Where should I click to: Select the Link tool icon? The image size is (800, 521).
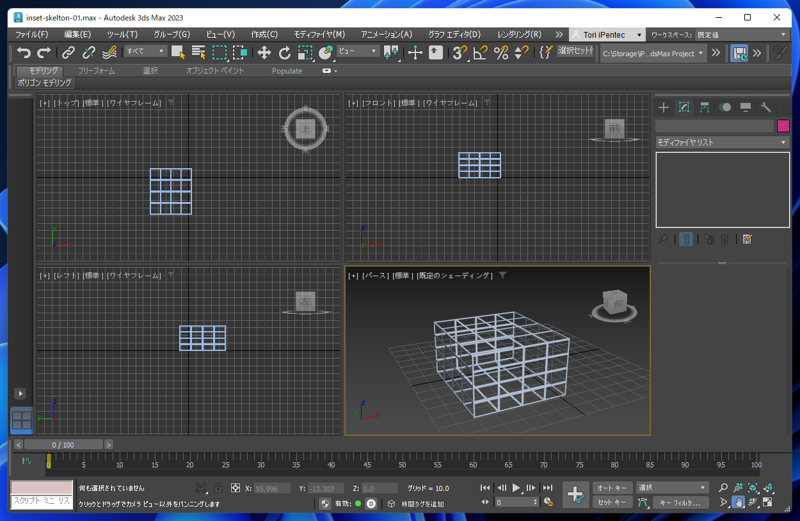click(68, 53)
